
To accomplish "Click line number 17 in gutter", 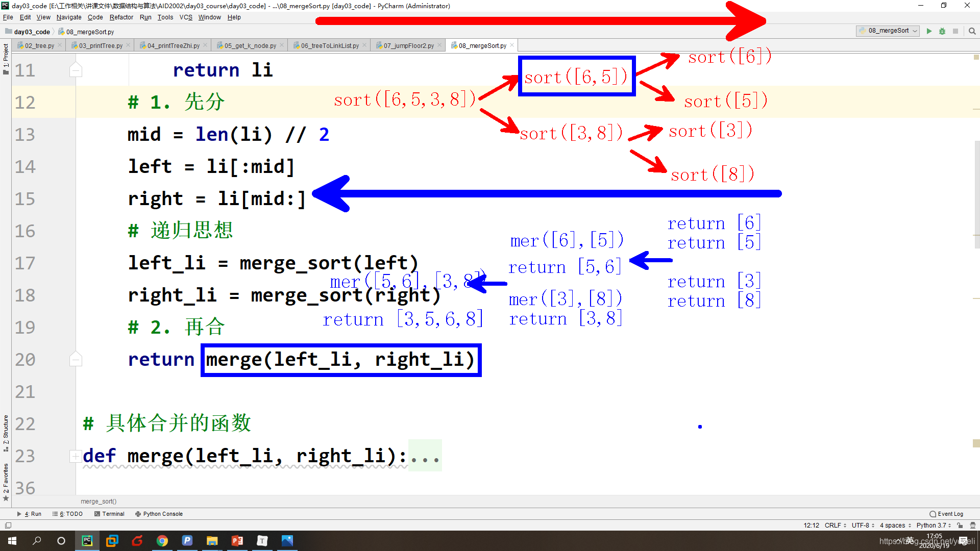I will point(25,263).
